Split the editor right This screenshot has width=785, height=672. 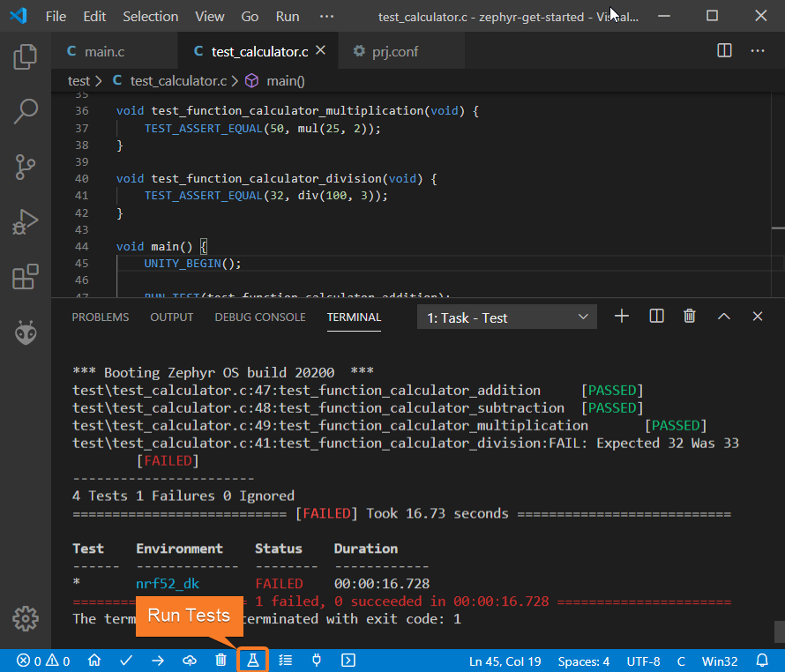(724, 50)
